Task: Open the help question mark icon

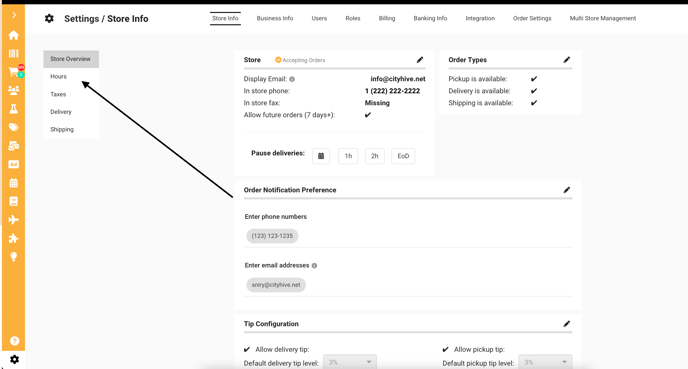Action: pyautogui.click(x=14, y=341)
